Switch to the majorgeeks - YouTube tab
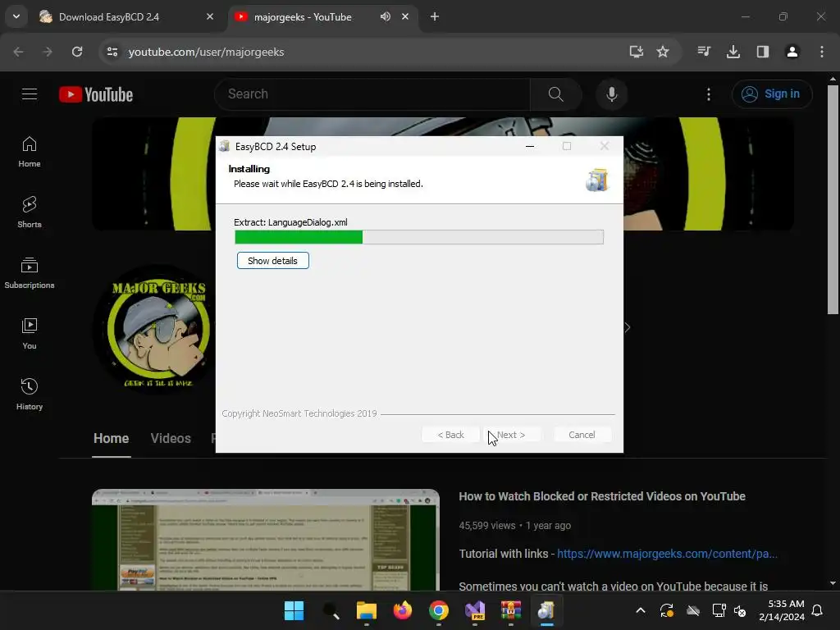Screen dimensions: 840x630 tap(322, 16)
